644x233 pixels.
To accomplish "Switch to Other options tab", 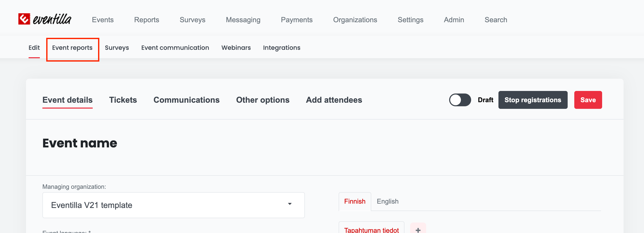I will click(x=263, y=100).
